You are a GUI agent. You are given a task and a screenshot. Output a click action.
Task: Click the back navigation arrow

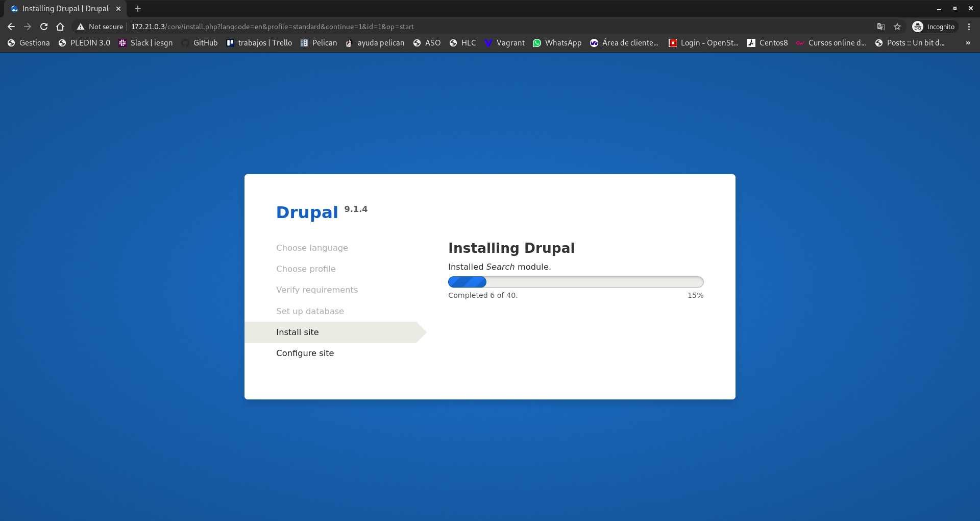point(11,27)
